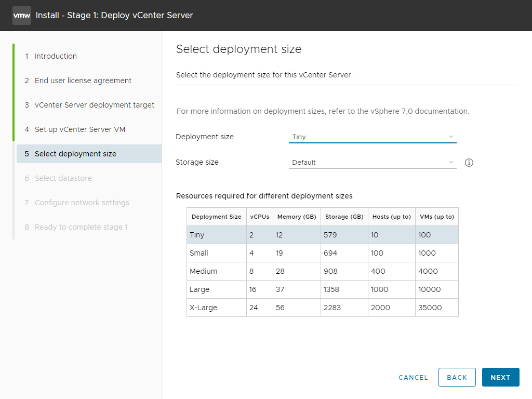Screen dimensions: 532x399
Task: Select the Medium deployment size row
Action: (x=322, y=271)
